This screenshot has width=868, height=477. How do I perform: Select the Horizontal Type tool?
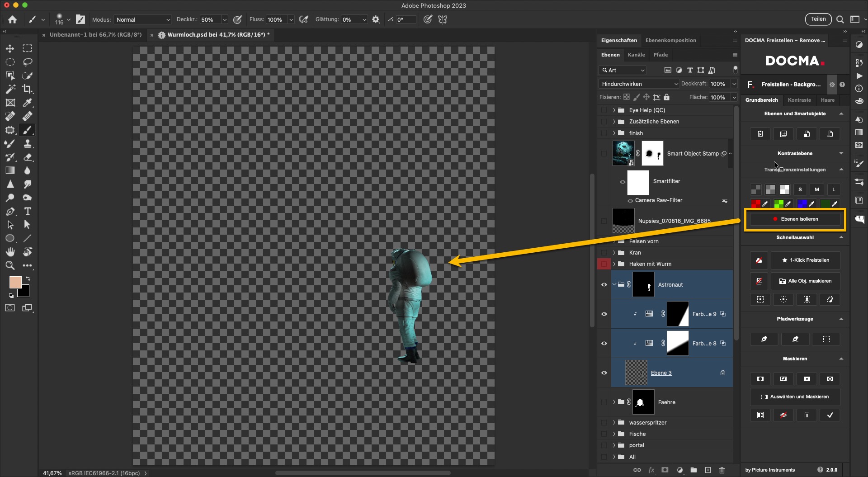tap(28, 211)
